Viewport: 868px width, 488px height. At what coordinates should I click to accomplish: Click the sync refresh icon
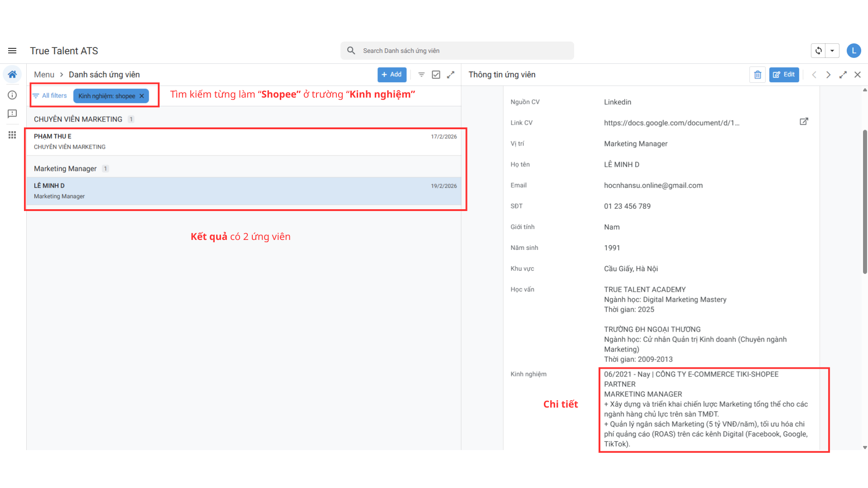tap(818, 51)
